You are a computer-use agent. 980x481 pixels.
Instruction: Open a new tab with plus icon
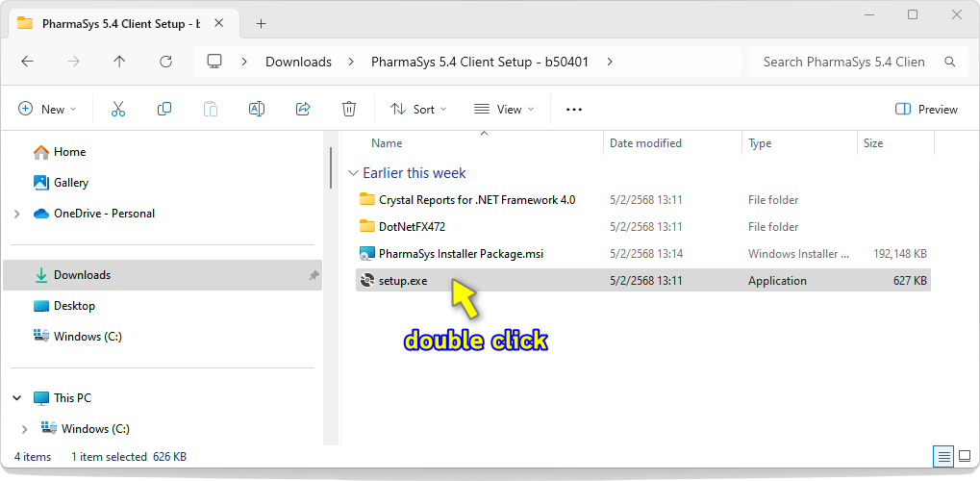[x=262, y=24]
